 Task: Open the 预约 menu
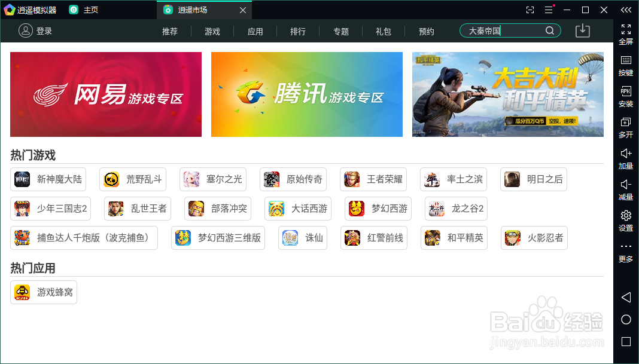point(426,31)
